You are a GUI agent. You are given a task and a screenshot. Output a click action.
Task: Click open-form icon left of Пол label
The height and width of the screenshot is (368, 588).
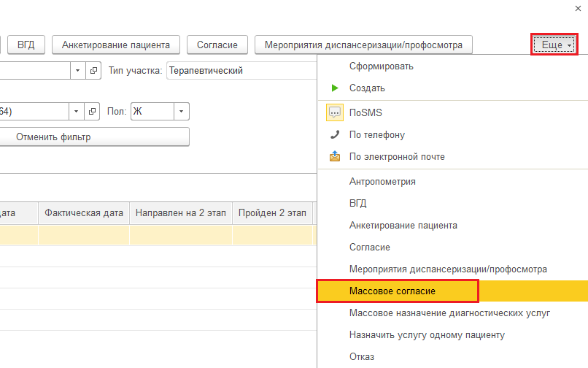tap(93, 112)
